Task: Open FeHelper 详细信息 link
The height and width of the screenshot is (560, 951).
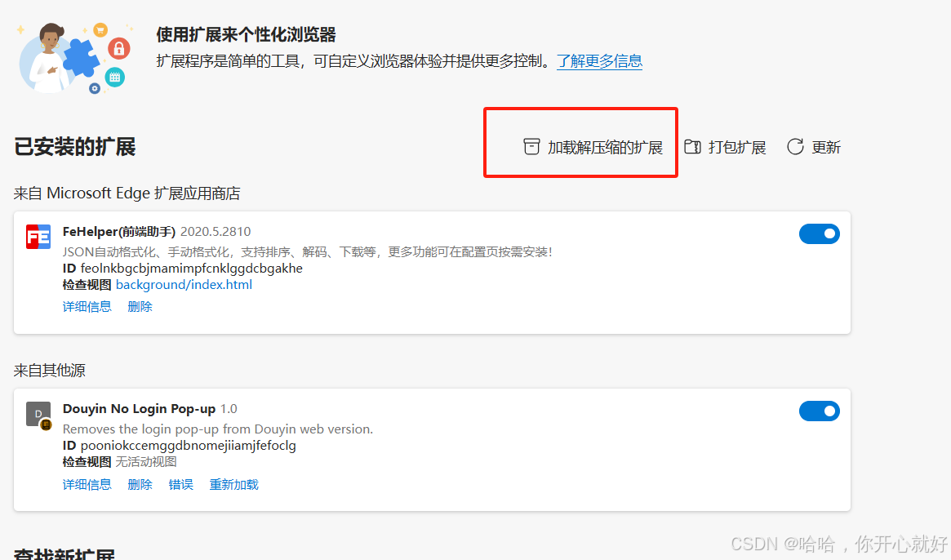Action: pyautogui.click(x=87, y=306)
